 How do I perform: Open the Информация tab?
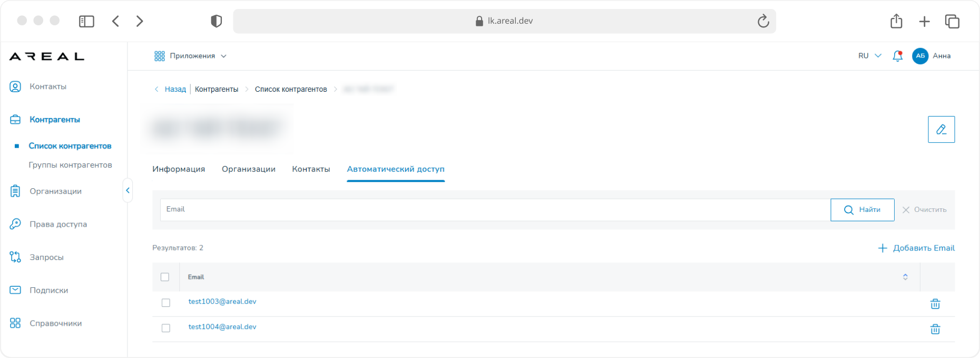tap(179, 169)
